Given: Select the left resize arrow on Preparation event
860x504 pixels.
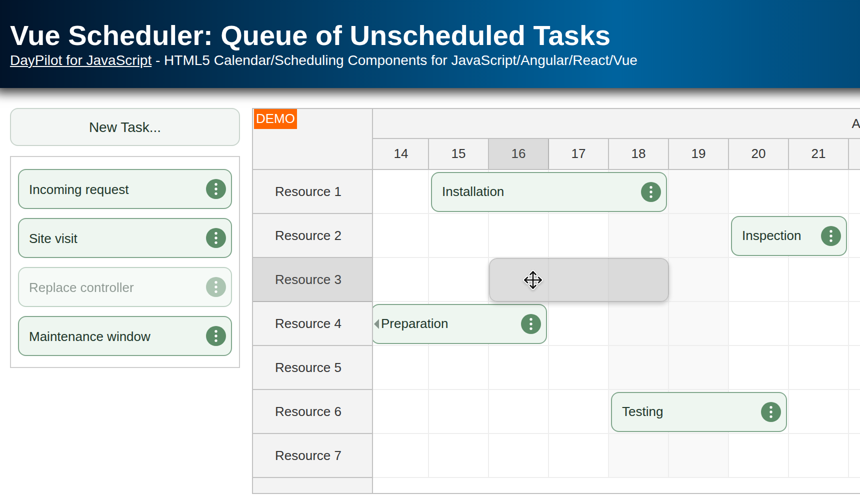Looking at the screenshot, I should click(x=375, y=323).
